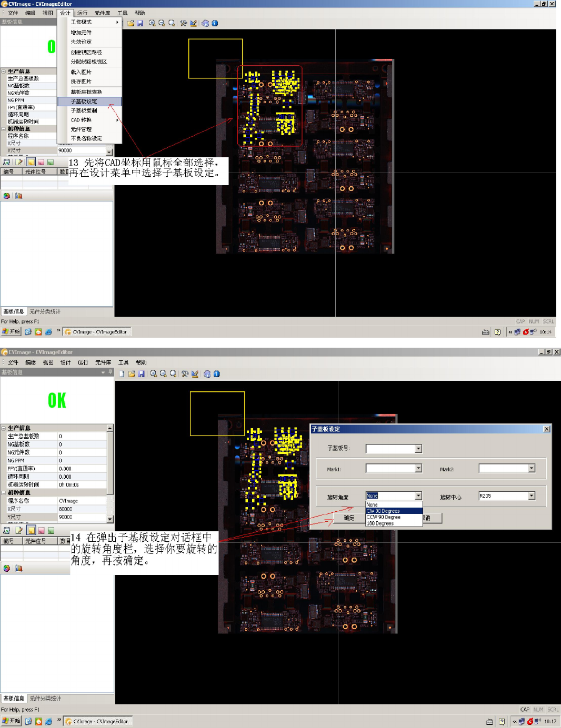Click blue info icon in window with 设计 menu open
Viewport: 561px width, 728px height.
click(x=215, y=23)
